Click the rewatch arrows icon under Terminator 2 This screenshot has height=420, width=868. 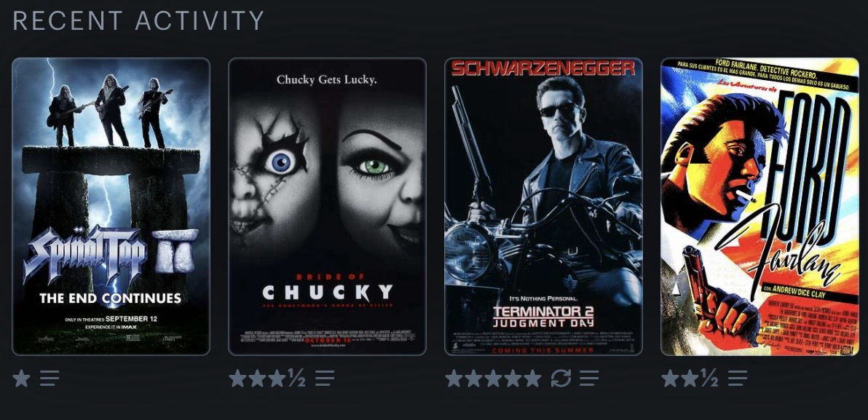[561, 379]
